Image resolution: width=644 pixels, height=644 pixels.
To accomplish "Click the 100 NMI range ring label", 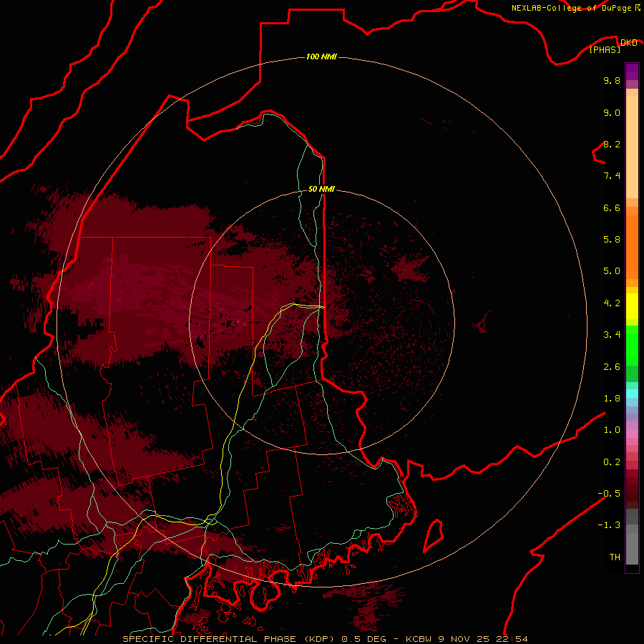I will coord(321,57).
